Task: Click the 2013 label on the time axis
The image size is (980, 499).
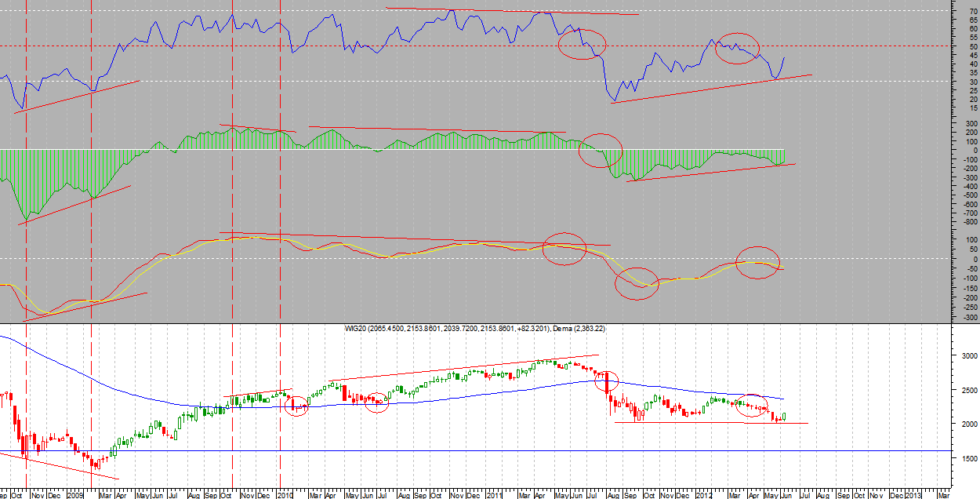Action: click(914, 495)
